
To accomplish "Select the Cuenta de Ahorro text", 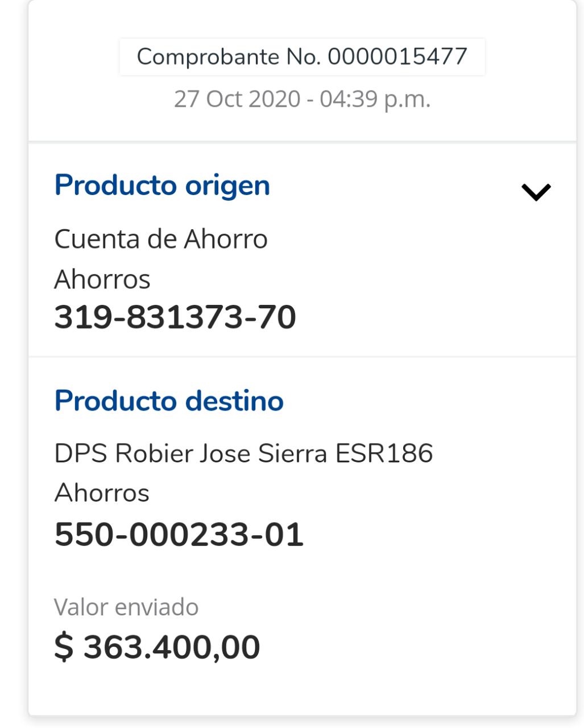I will [160, 239].
